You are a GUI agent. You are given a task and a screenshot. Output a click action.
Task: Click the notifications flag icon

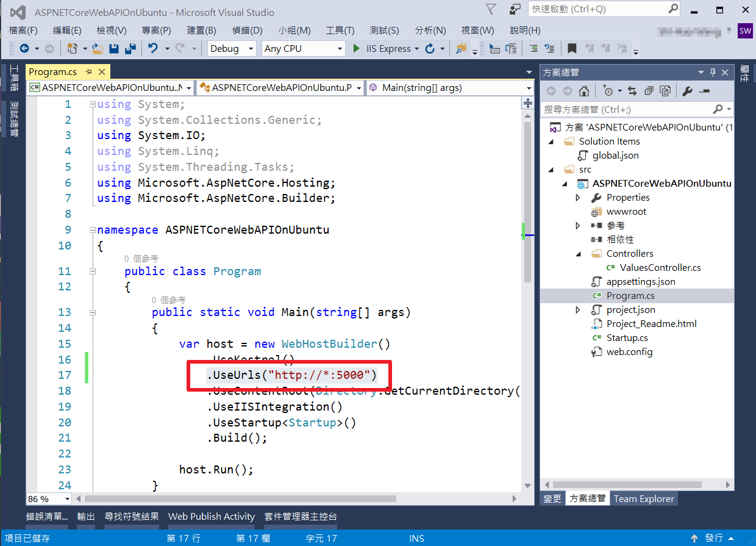point(491,9)
